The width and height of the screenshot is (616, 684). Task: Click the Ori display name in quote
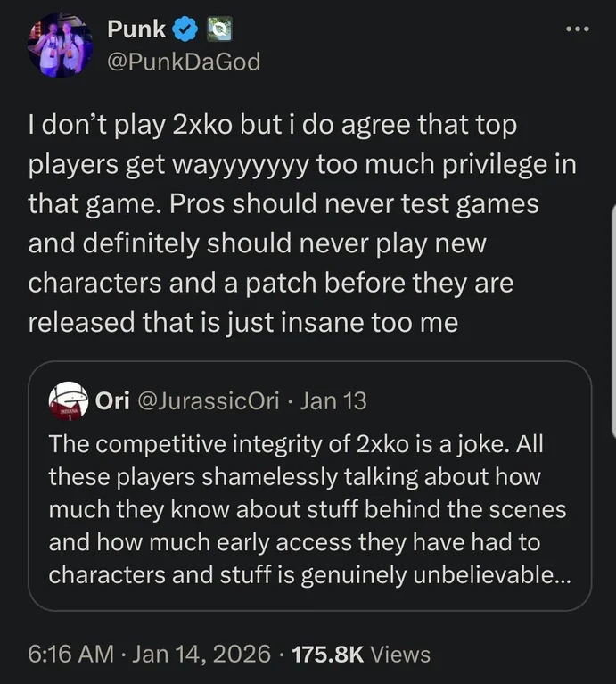112,401
